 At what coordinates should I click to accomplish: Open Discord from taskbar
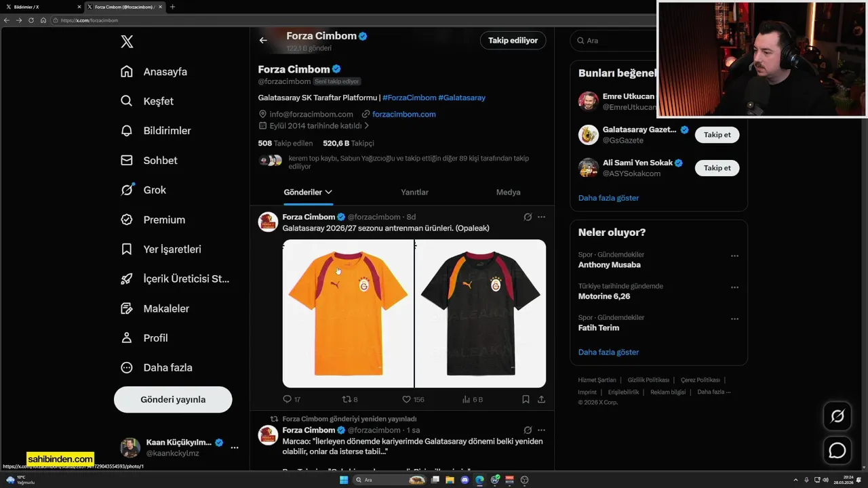(x=465, y=480)
